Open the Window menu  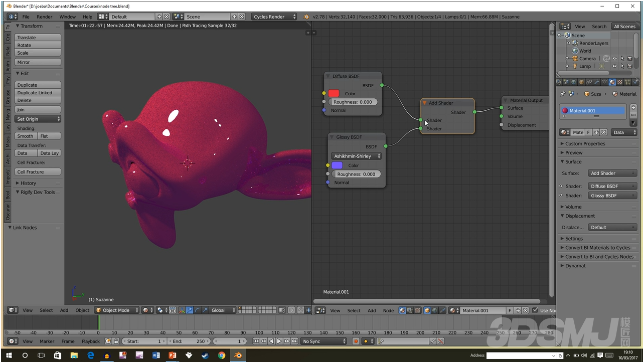pos(67,17)
